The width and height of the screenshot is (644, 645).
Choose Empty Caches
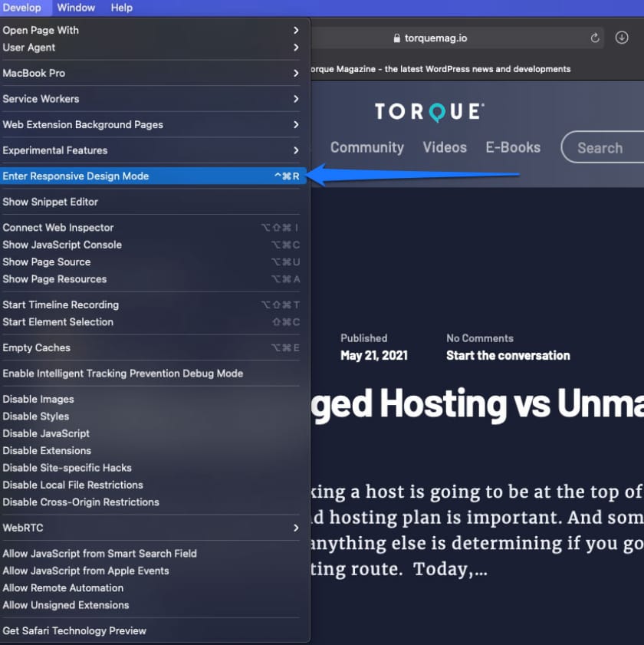(x=150, y=348)
